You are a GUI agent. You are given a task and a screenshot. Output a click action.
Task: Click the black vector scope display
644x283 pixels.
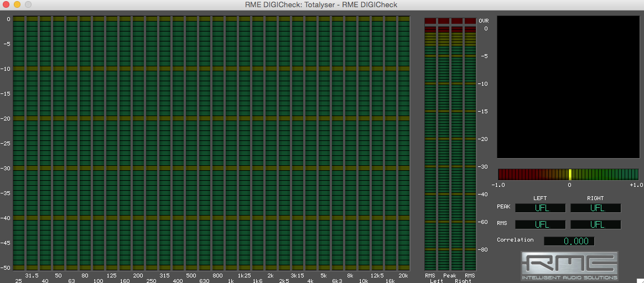(x=568, y=87)
